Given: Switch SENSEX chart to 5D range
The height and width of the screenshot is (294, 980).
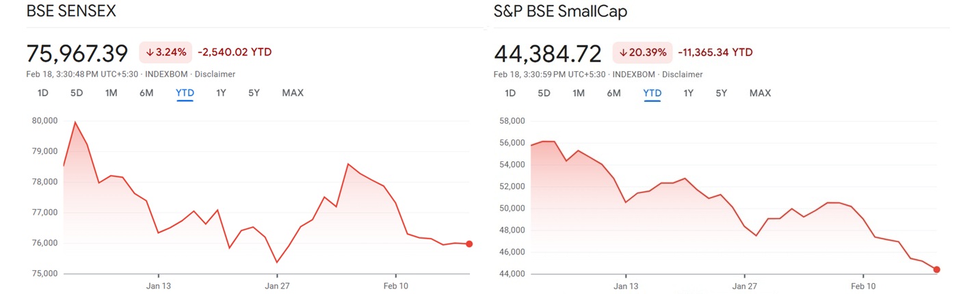Looking at the screenshot, I should point(77,93).
